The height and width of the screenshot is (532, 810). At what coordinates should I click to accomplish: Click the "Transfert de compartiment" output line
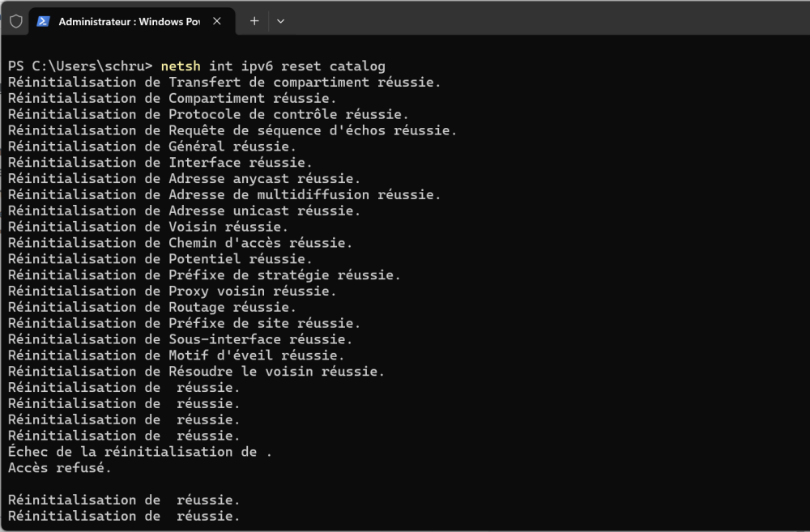[224, 82]
